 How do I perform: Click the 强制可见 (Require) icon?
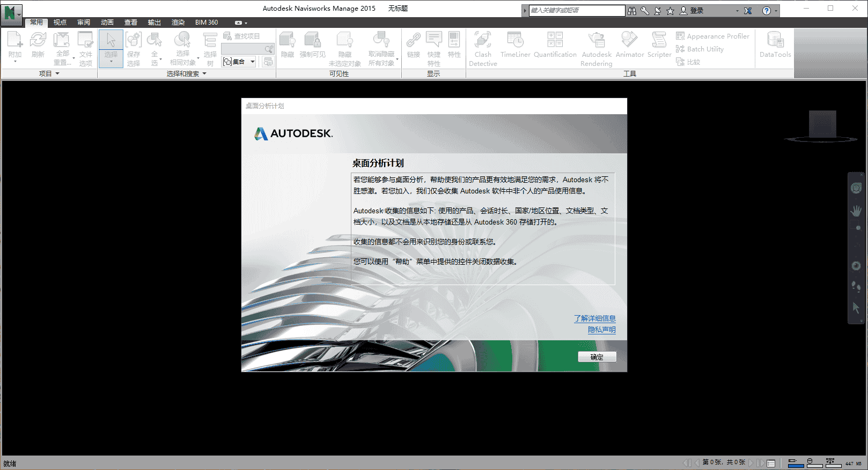312,40
